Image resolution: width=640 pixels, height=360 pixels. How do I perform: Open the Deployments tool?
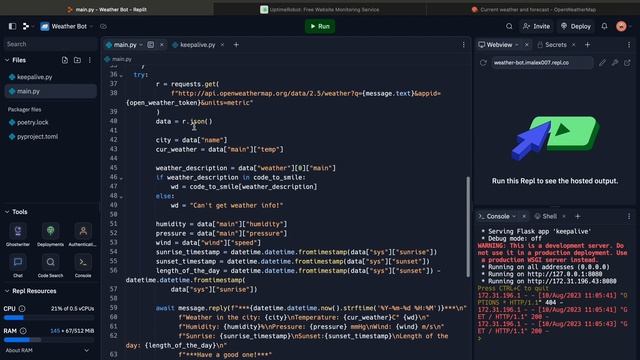(x=51, y=235)
